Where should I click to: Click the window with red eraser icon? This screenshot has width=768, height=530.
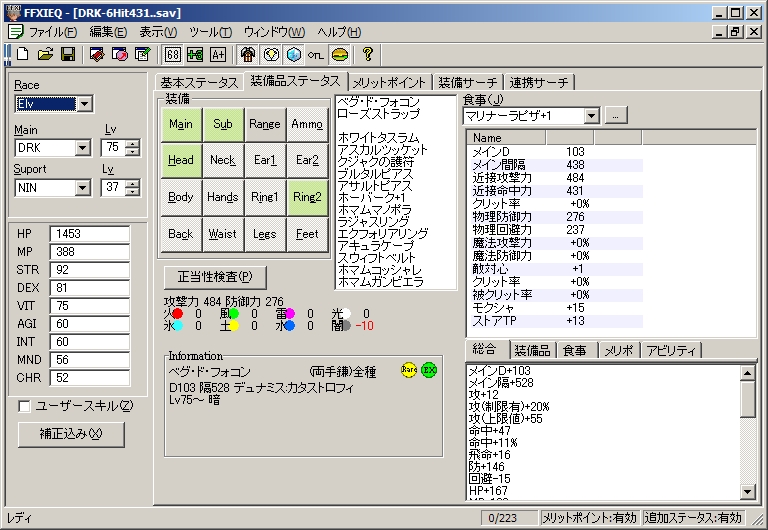pos(97,54)
